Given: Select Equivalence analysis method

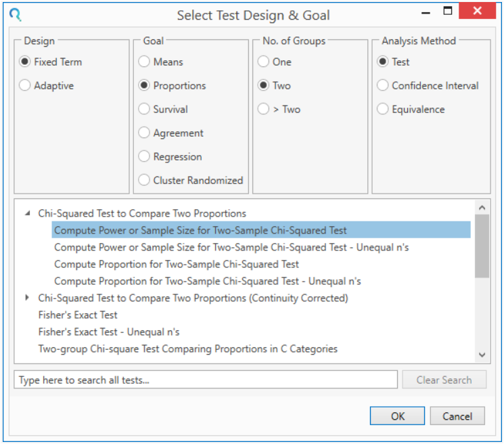Looking at the screenshot, I should click(x=383, y=109).
